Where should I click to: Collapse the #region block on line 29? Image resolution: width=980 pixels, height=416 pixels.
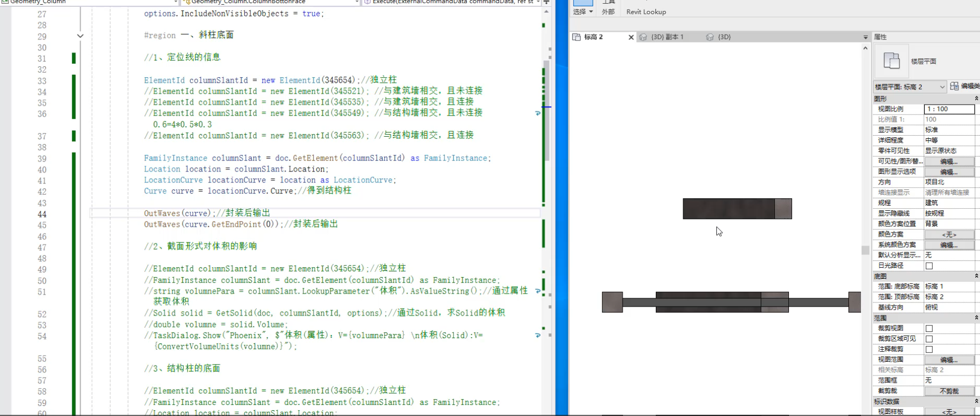click(x=80, y=36)
